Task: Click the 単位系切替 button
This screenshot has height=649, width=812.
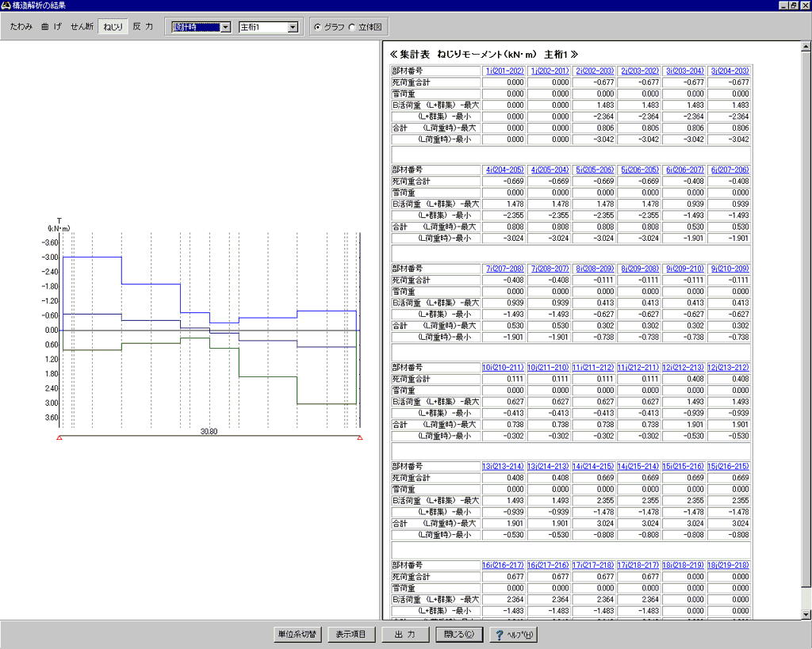Action: point(297,635)
